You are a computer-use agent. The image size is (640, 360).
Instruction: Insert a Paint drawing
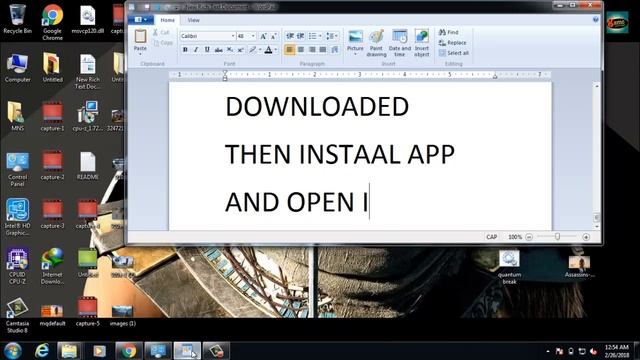[376, 42]
